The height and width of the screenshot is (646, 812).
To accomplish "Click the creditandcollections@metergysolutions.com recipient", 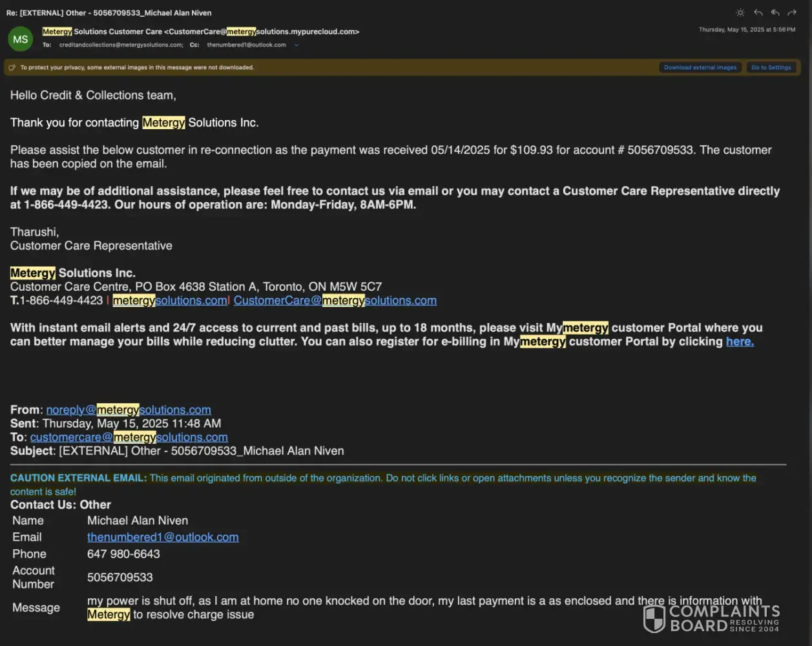I will 121,45.
